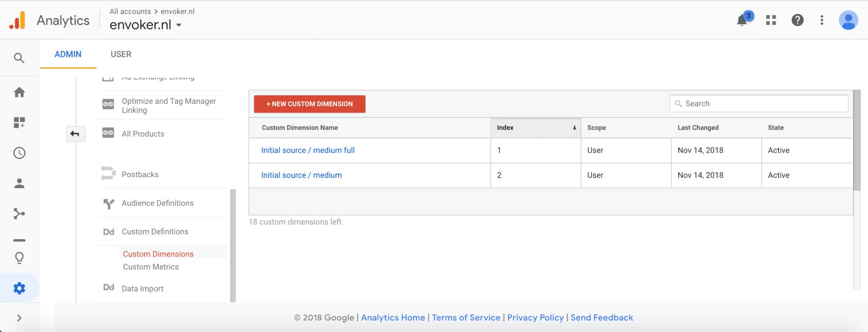Open the Help question mark icon
Viewport: 868px width, 332px height.
coord(797,20)
